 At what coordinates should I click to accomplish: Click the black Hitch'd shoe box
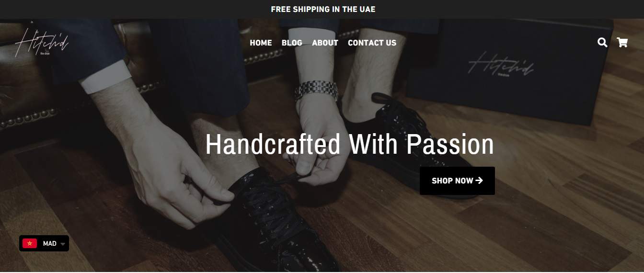[509, 69]
